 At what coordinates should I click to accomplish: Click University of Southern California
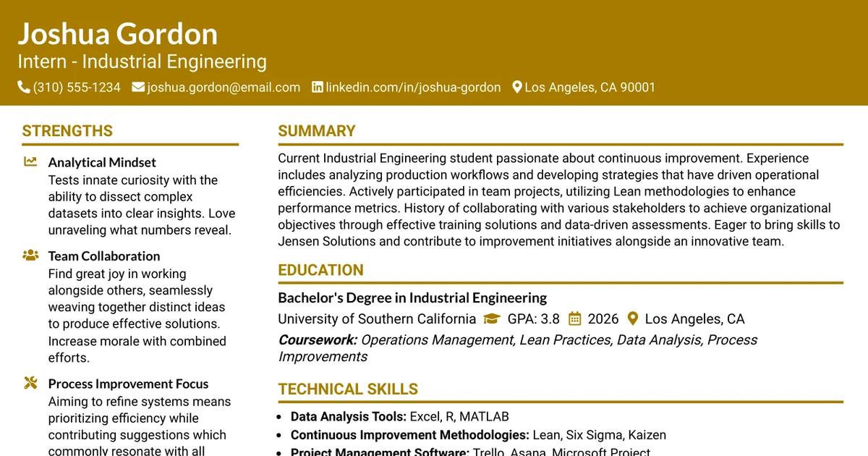pyautogui.click(x=377, y=318)
